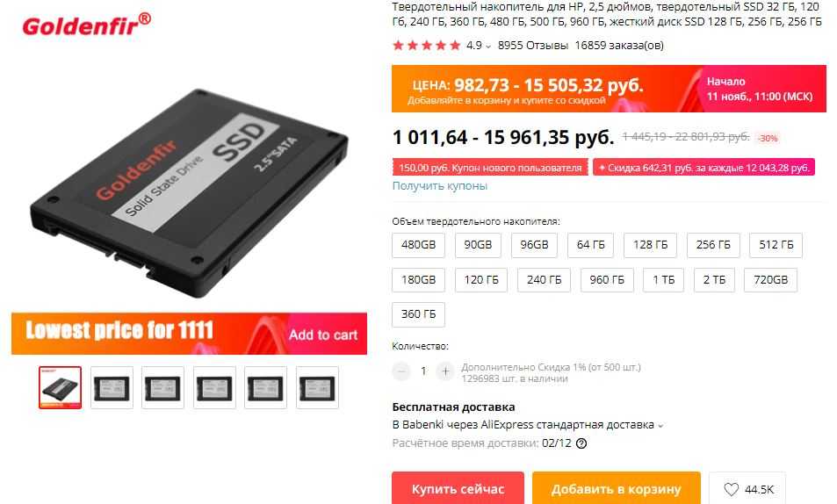Click the 150,00 руб. new user coupon tag
The image size is (837, 504).
click(x=490, y=168)
